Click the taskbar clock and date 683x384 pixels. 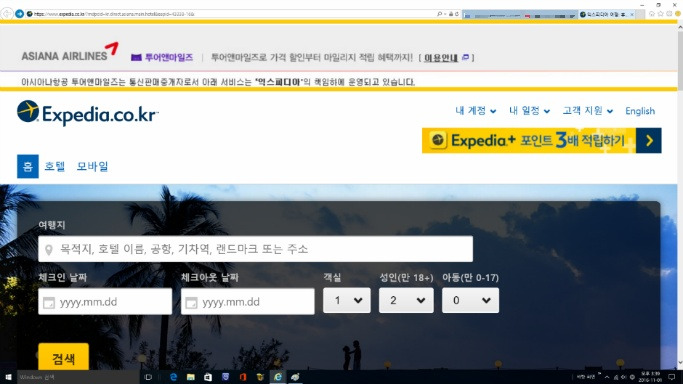tap(650, 377)
